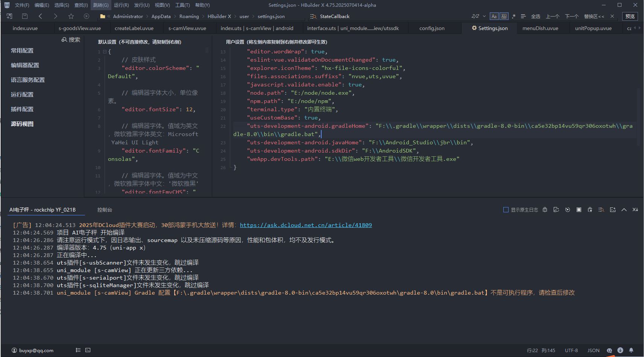Open ask.dcloud.net.cn article link
This screenshot has height=357, width=644.
pyautogui.click(x=306, y=225)
